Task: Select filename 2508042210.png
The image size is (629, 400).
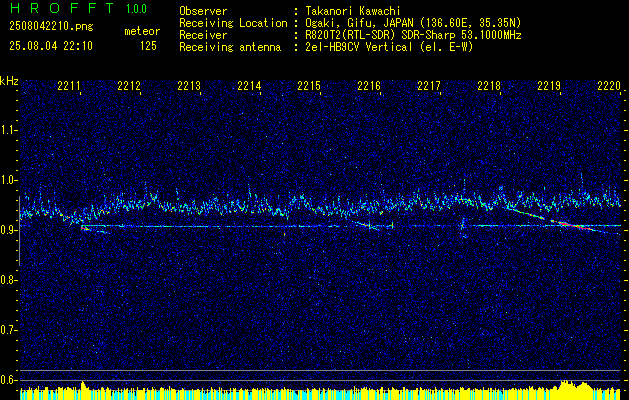Action: click(51, 26)
